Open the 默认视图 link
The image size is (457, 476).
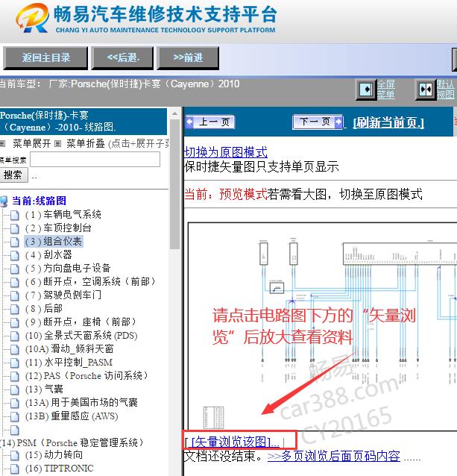(x=445, y=90)
